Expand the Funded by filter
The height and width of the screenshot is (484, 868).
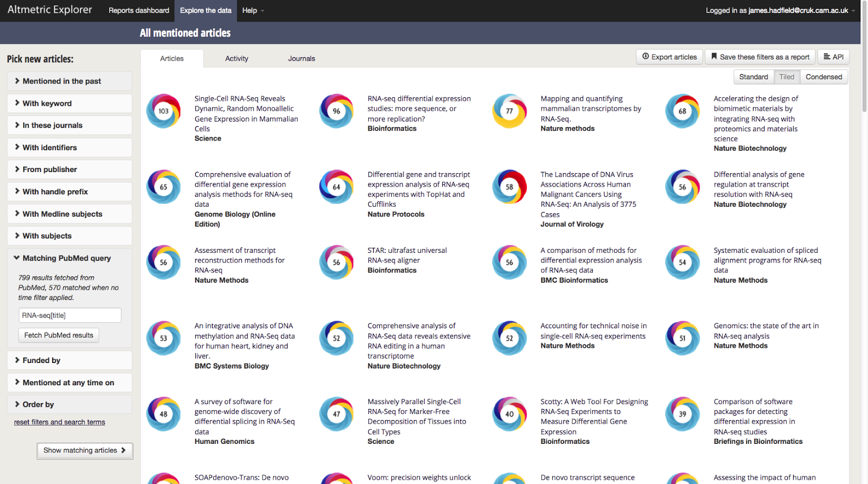point(69,360)
